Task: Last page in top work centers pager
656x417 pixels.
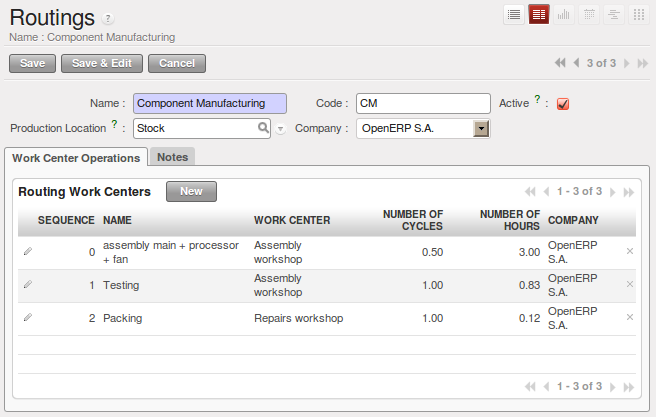Action: [x=629, y=192]
